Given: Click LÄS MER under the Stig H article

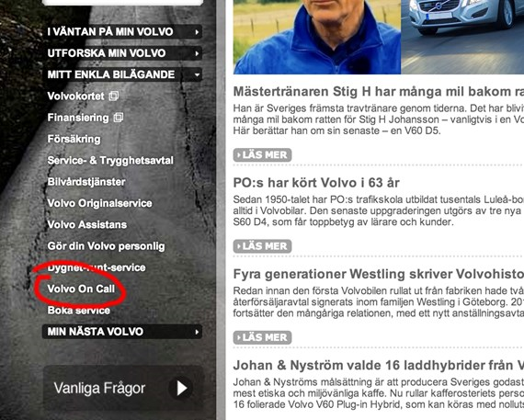Looking at the screenshot, I should point(262,155).
